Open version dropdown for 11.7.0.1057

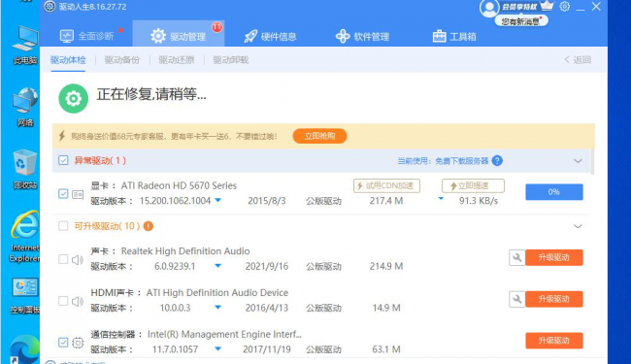pos(217,348)
